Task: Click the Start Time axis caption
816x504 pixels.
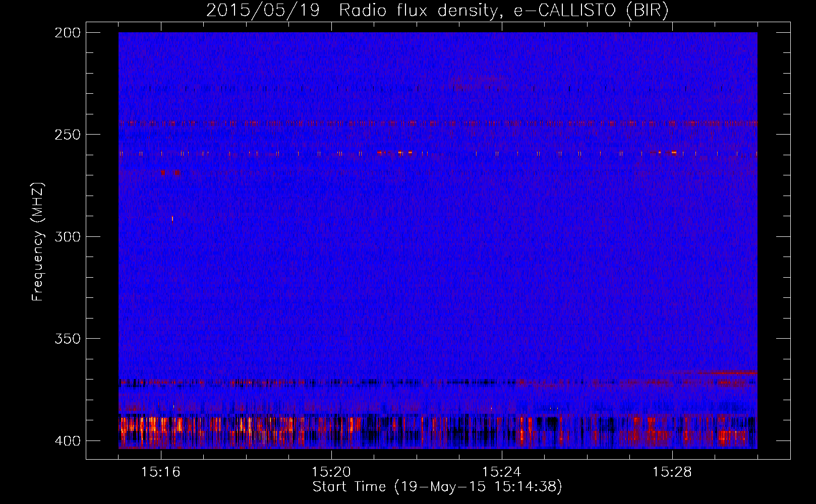Action: coord(437,487)
